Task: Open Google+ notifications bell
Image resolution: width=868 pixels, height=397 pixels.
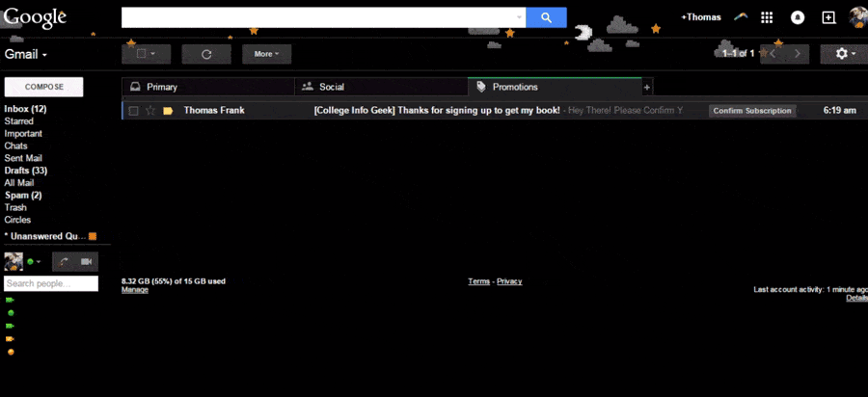Action: [x=798, y=17]
